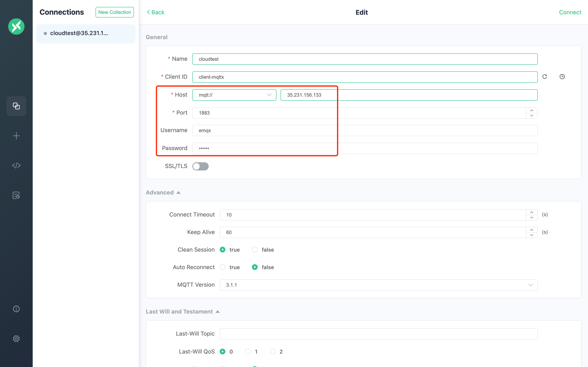Click the refresh Client ID icon
The image size is (588, 367).
coord(545,76)
